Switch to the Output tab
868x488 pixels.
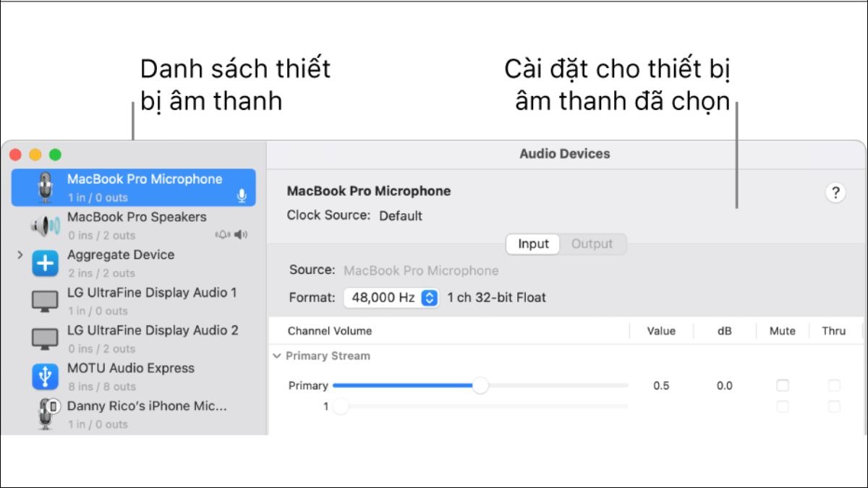[592, 244]
